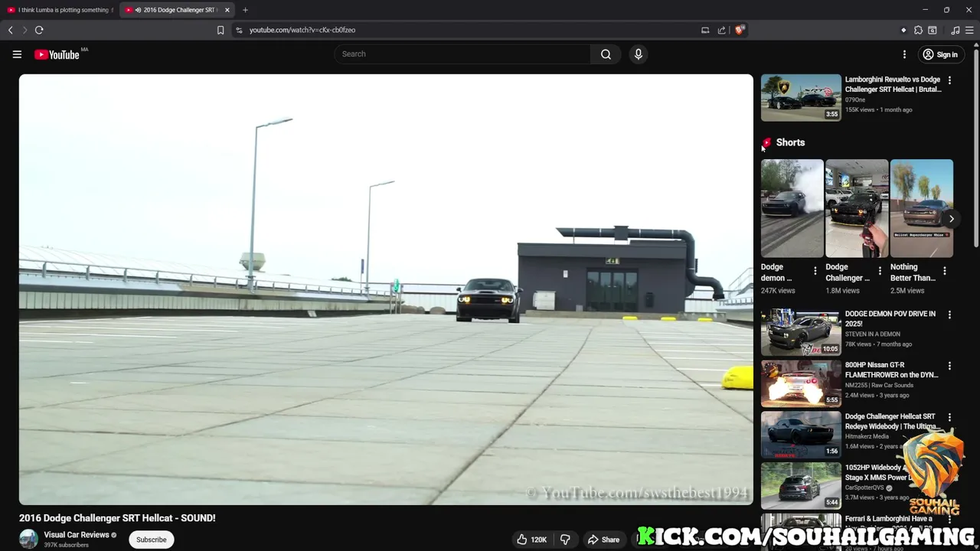The image size is (980, 551).
Task: Show next Shorts with right chevron
Action: (x=952, y=219)
